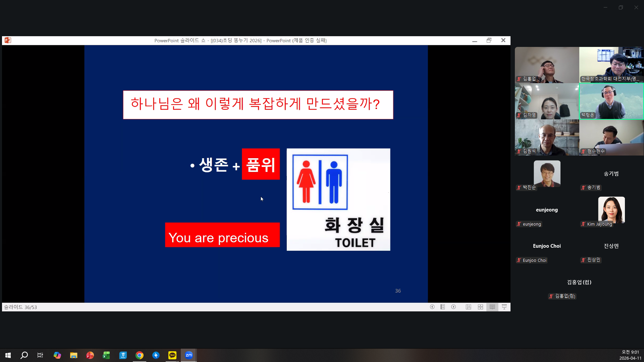Click 김홍업(컴) participant tile
Screen dimensions: 644x362
click(579, 282)
